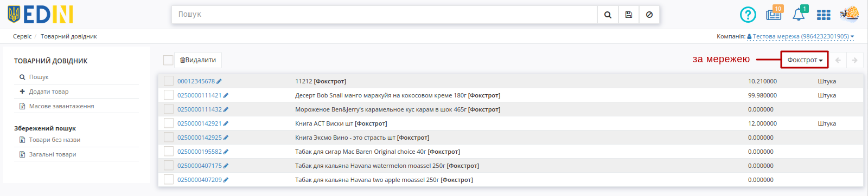The width and height of the screenshot is (868, 196).
Task: Click the Видалити delete button
Action: (x=198, y=60)
